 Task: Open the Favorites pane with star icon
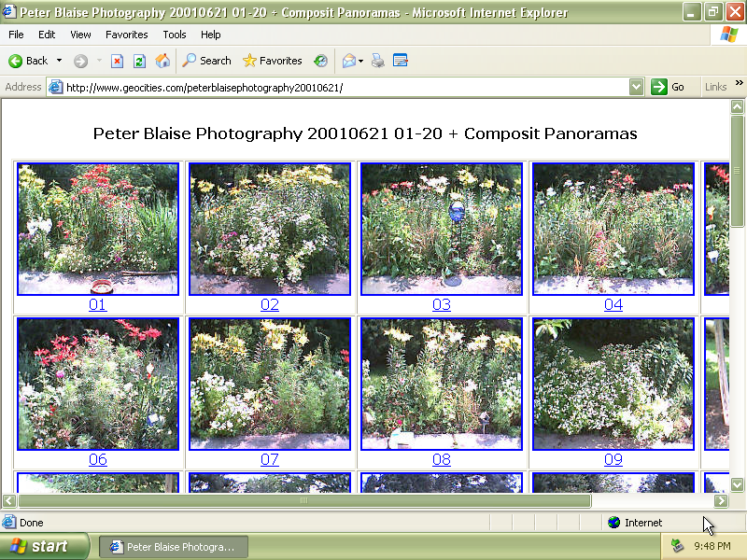[272, 61]
